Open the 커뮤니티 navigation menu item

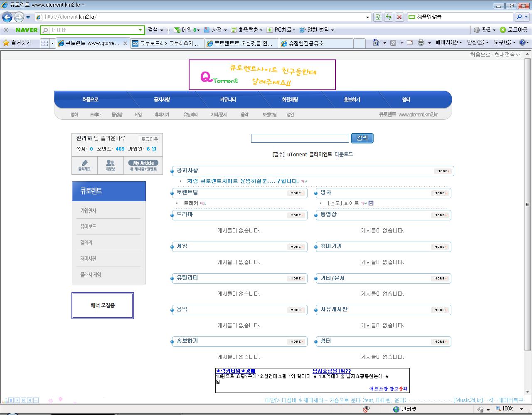pos(228,100)
